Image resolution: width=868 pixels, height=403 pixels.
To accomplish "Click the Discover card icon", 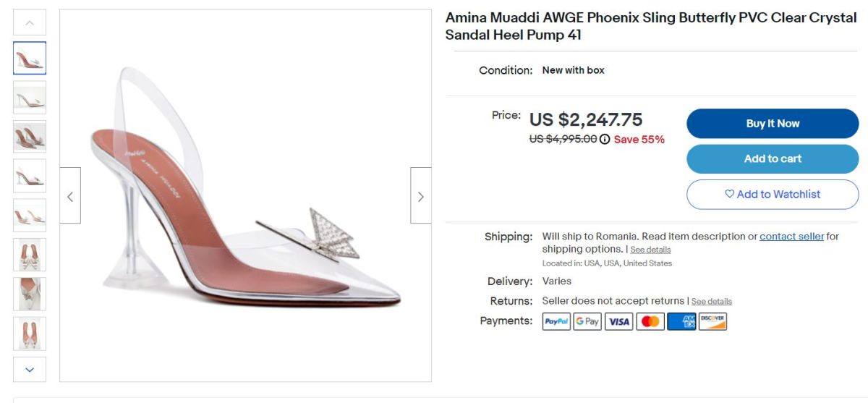I will tap(712, 321).
